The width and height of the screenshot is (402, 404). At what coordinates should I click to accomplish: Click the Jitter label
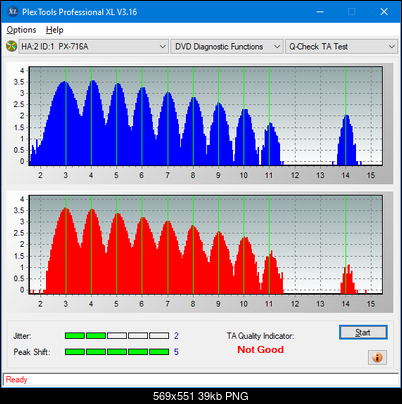[22, 336]
